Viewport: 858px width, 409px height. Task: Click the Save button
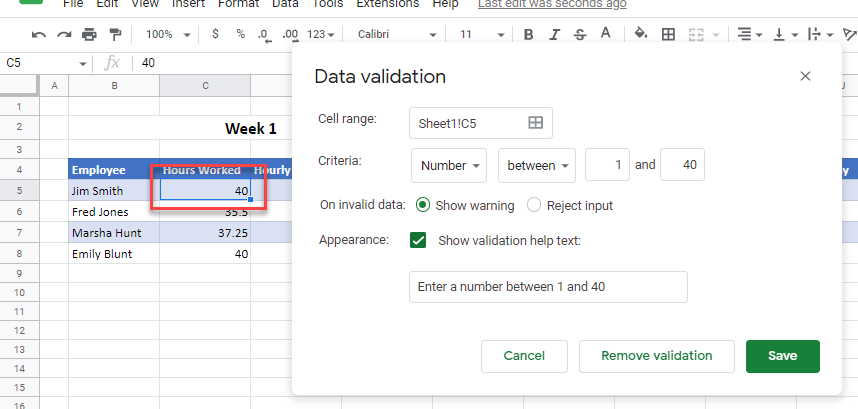tap(782, 355)
